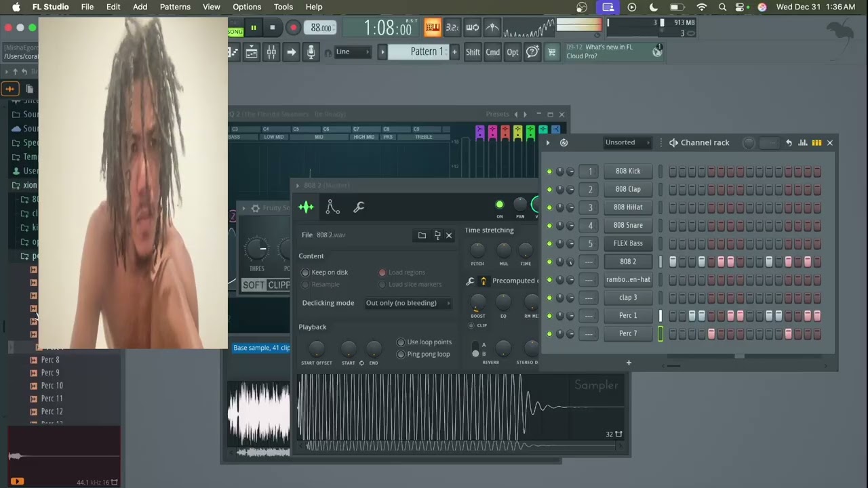Click the Control Center menu bar icon

point(741,7)
